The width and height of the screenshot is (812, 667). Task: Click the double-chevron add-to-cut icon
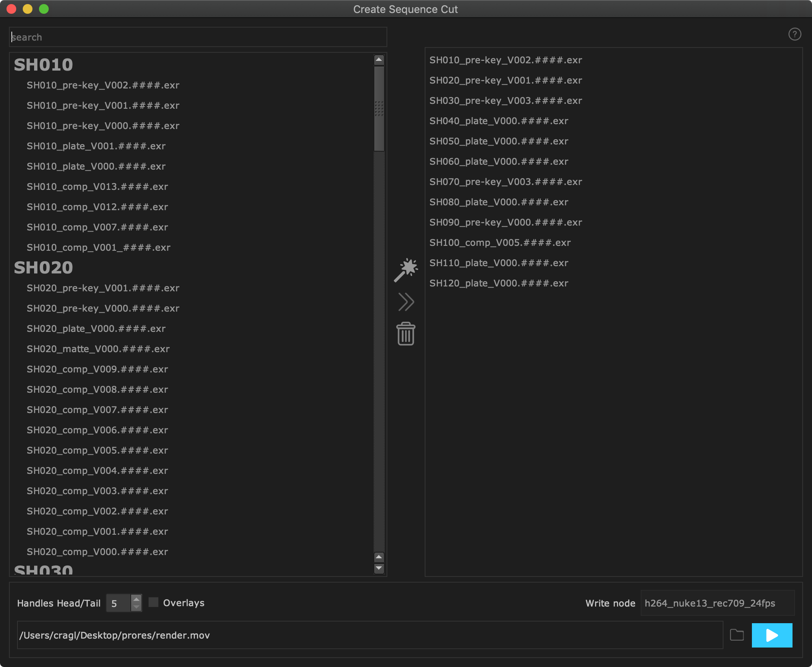coord(406,302)
